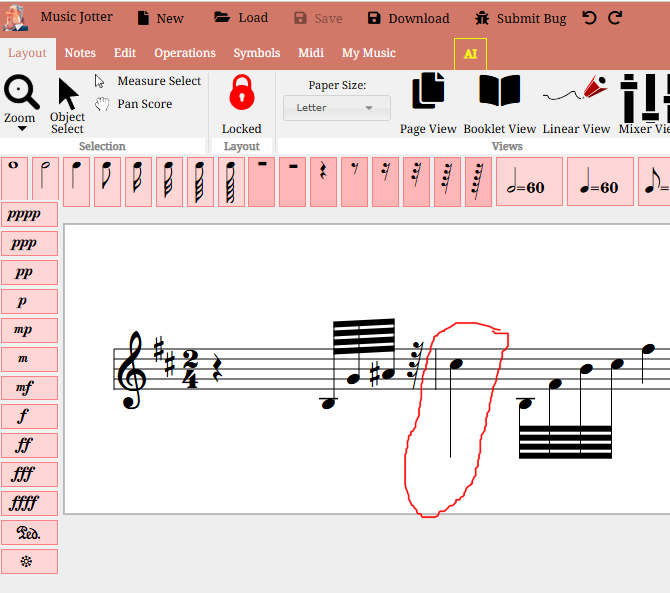Toggle the Locked layout padlock
670x593 pixels.
[241, 103]
